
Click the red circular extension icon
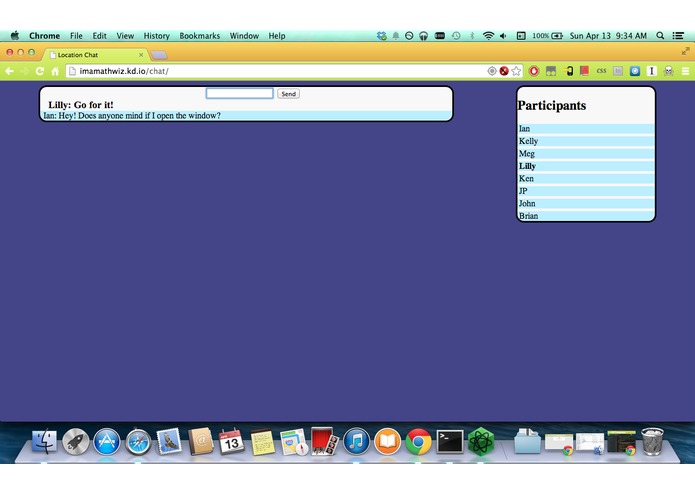(534, 71)
